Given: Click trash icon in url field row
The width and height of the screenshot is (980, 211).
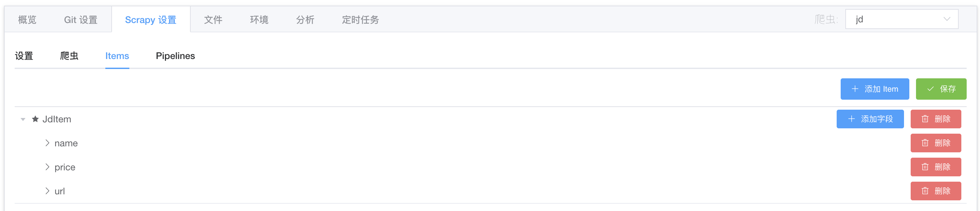Looking at the screenshot, I should pos(925,191).
